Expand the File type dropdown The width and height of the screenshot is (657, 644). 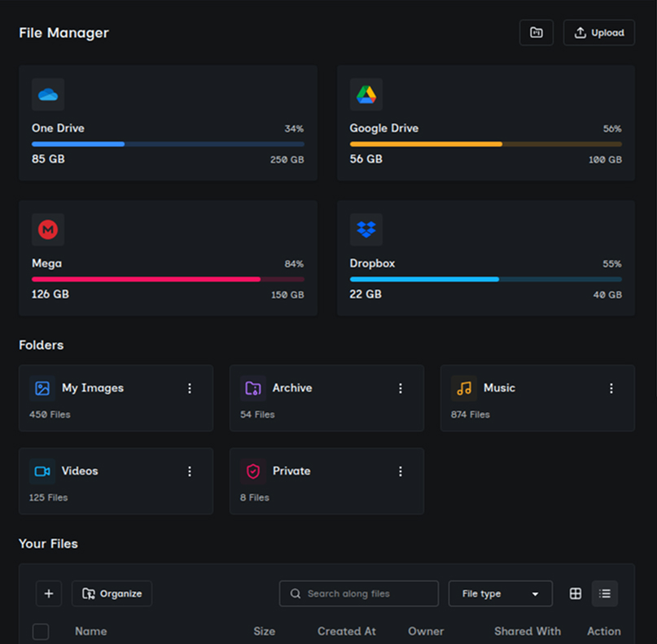(x=500, y=594)
